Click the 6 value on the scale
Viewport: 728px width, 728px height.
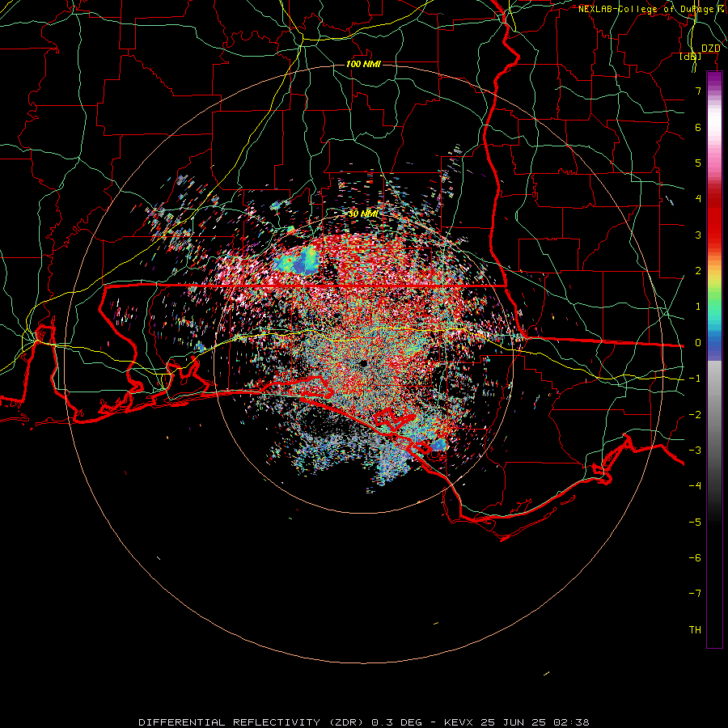point(698,127)
